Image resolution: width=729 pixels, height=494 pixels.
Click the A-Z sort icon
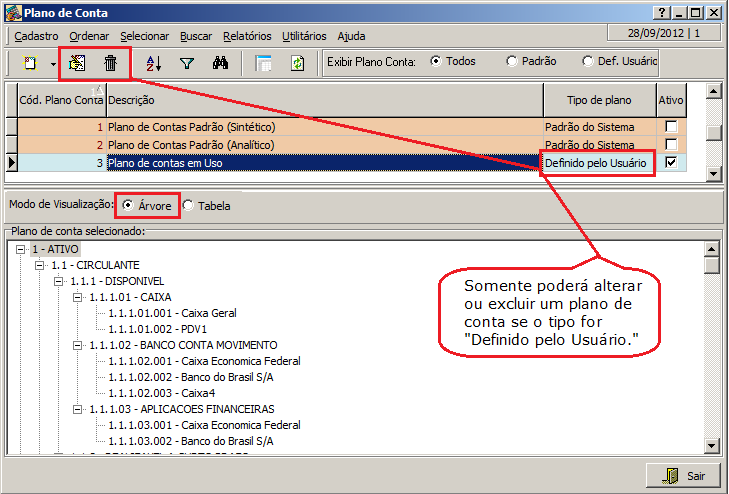click(153, 63)
